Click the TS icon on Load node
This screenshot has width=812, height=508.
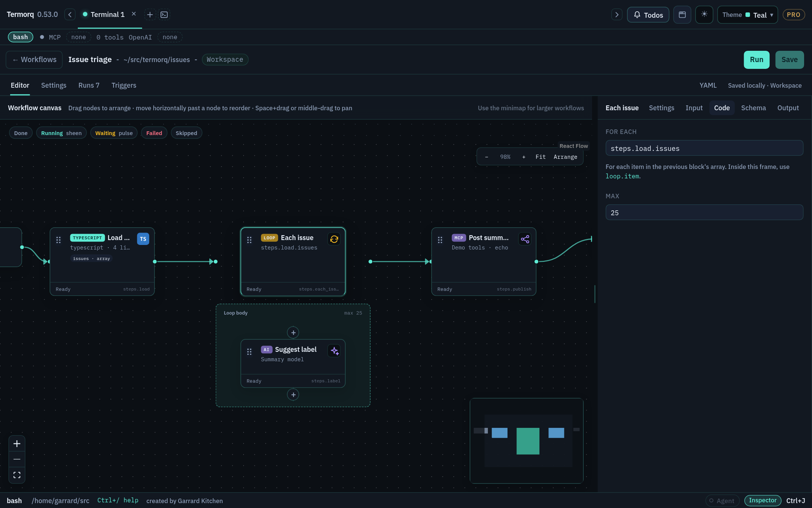coord(143,239)
